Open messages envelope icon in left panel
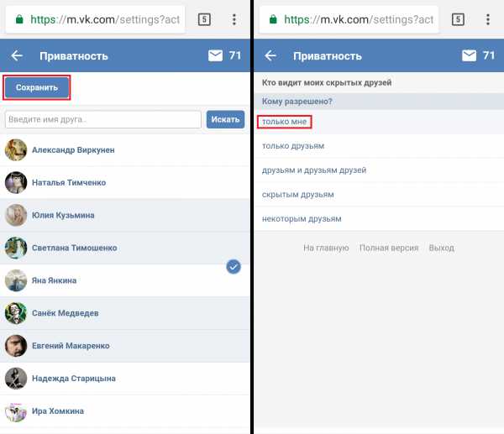The width and height of the screenshot is (504, 434). tap(215, 56)
